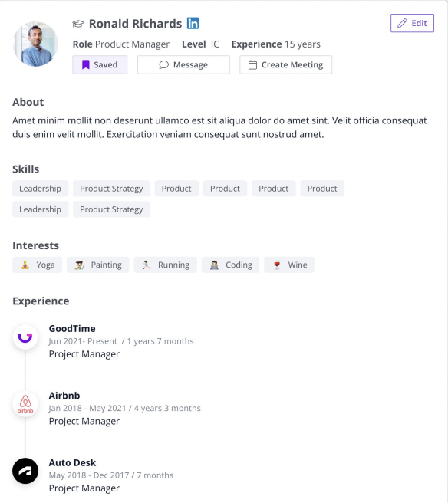This screenshot has height=503, width=448.
Task: Select the Painting interest tag
Action: point(98,265)
